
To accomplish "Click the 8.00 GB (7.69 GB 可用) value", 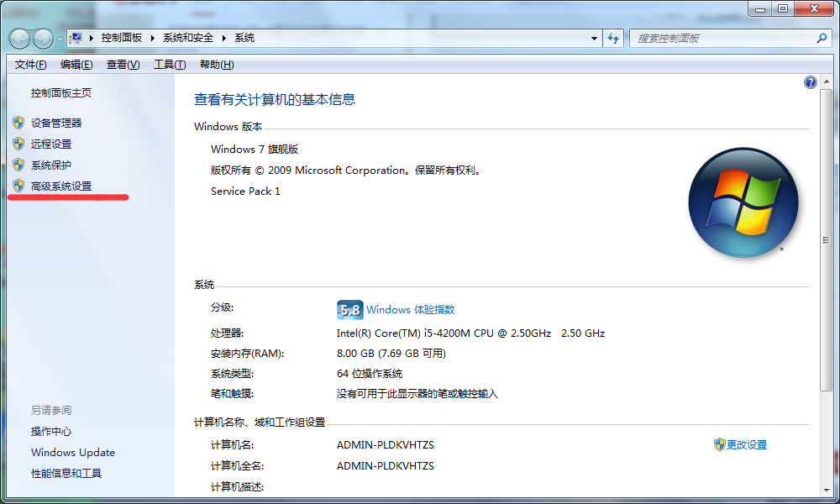I will click(391, 354).
